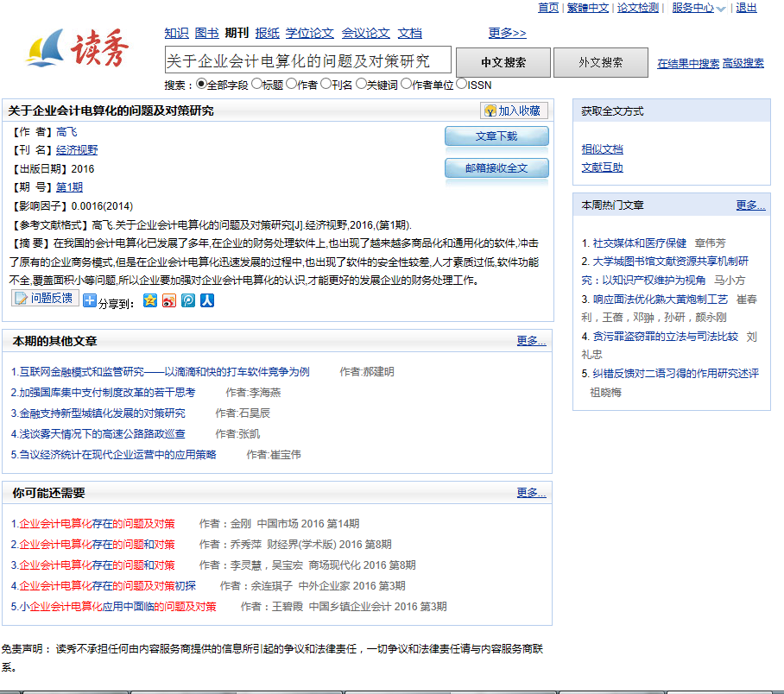Click the 读秀 sailboat logo
Image resolution: width=784 pixels, height=694 pixels.
(x=78, y=50)
